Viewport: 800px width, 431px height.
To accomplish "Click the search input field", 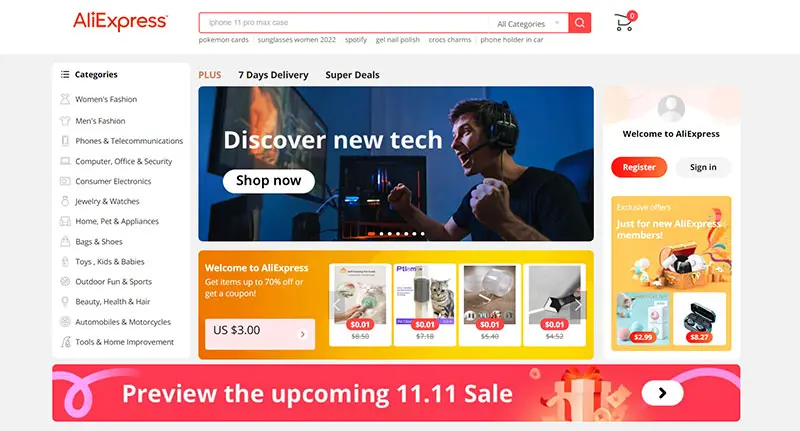I will pyautogui.click(x=344, y=23).
